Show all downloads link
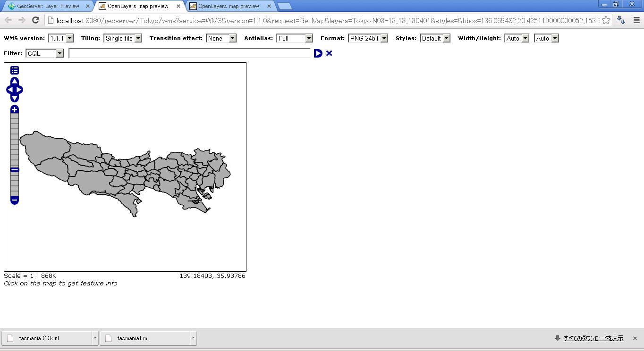 (593, 338)
